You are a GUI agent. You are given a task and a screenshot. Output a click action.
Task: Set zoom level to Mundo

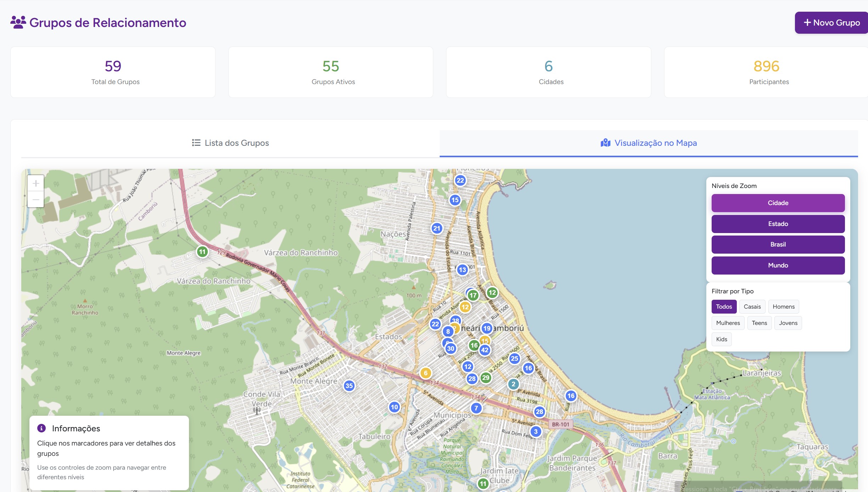(x=778, y=265)
